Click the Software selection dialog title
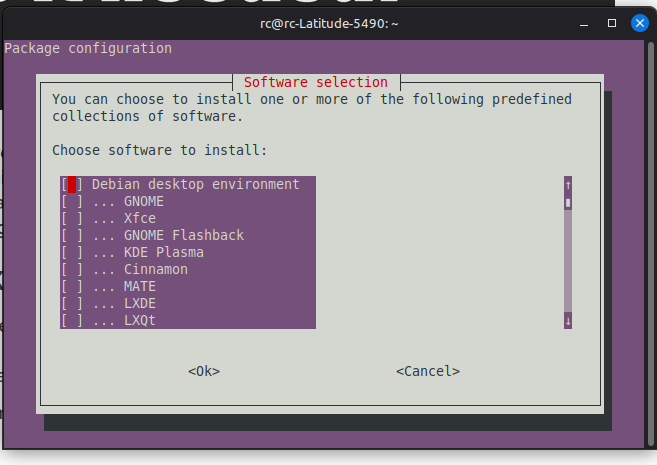This screenshot has height=465, width=657. (316, 82)
